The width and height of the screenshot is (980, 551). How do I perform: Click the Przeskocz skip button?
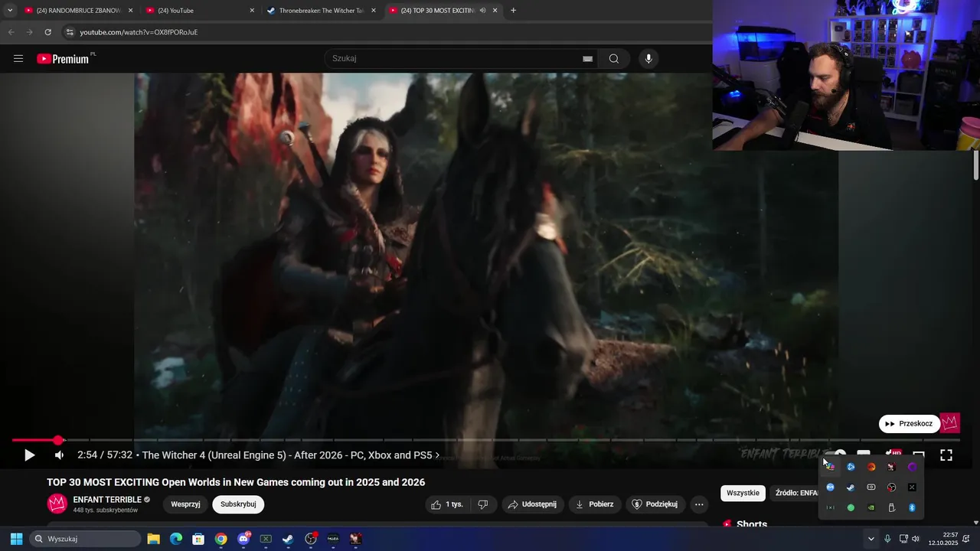(x=910, y=423)
